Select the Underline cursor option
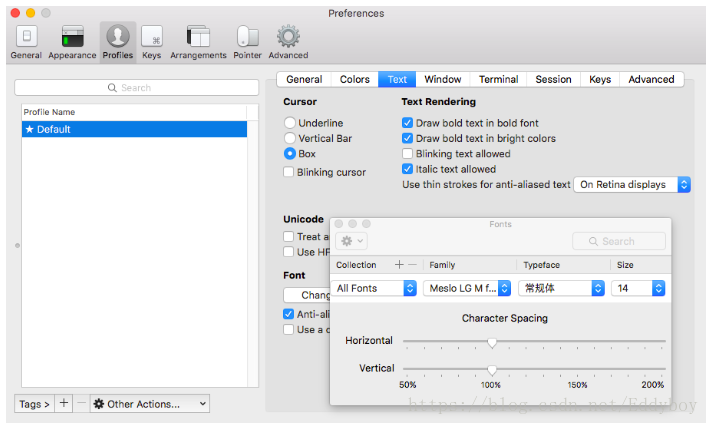Viewport: 709px width, 425px height. pyautogui.click(x=289, y=123)
